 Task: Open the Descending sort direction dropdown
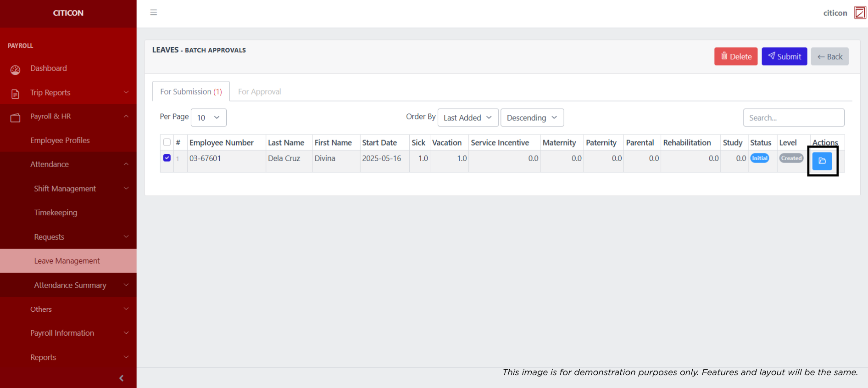tap(532, 118)
